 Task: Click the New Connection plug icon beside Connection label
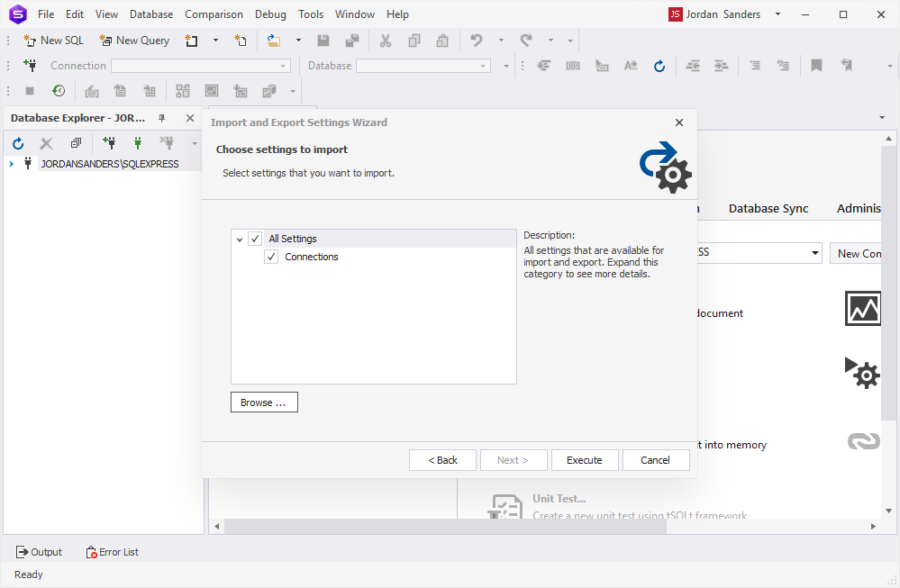click(x=30, y=66)
